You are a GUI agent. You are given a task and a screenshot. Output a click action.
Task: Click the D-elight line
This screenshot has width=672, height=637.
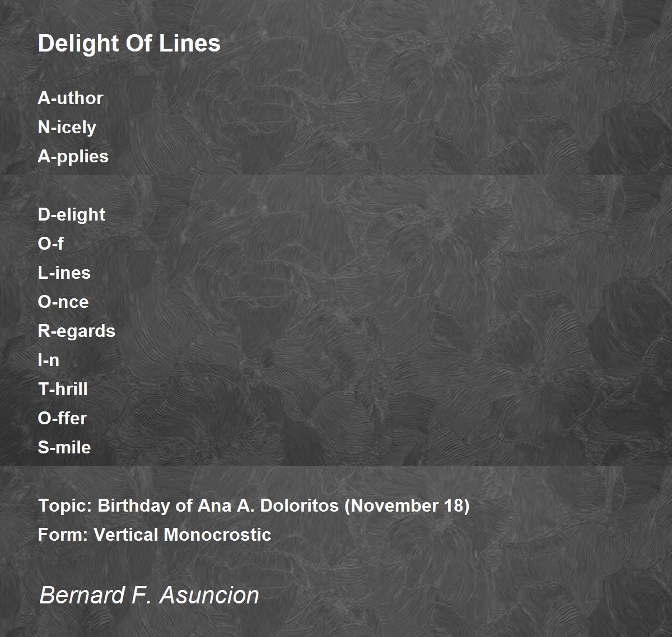[x=72, y=214]
